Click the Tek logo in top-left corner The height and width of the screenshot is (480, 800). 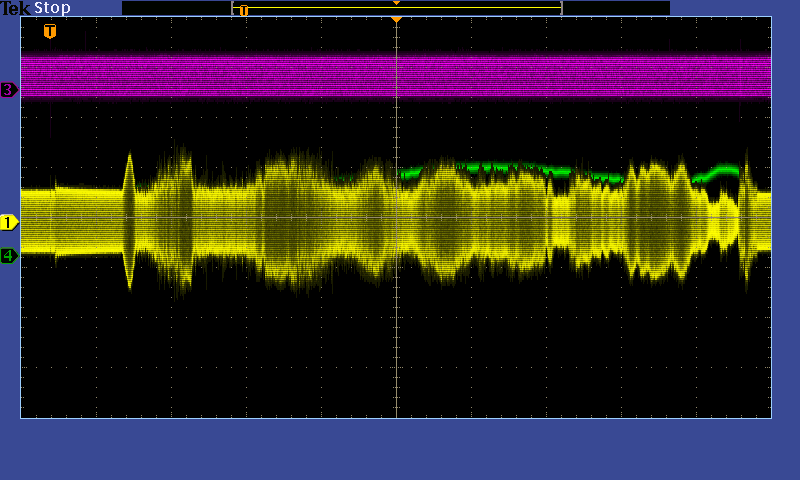pos(15,8)
